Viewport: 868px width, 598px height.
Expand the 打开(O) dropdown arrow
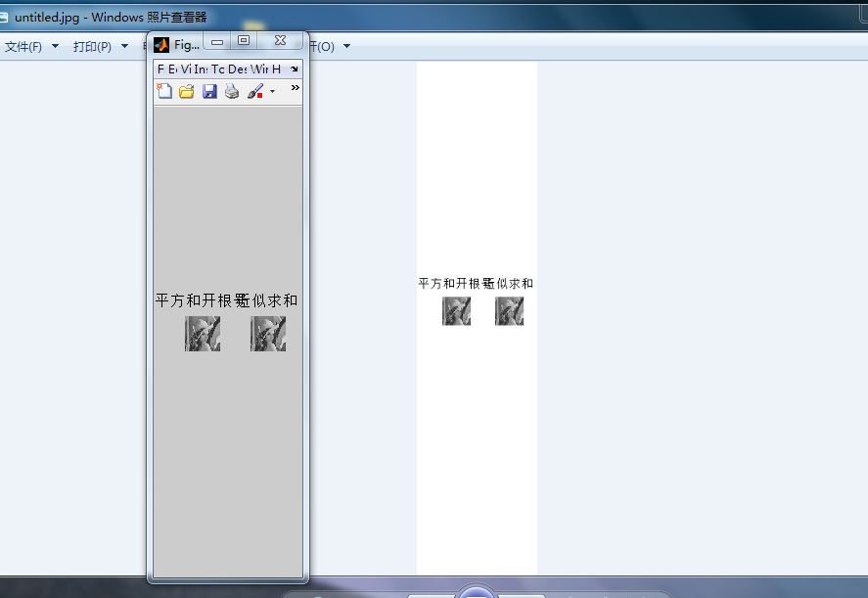click(346, 47)
